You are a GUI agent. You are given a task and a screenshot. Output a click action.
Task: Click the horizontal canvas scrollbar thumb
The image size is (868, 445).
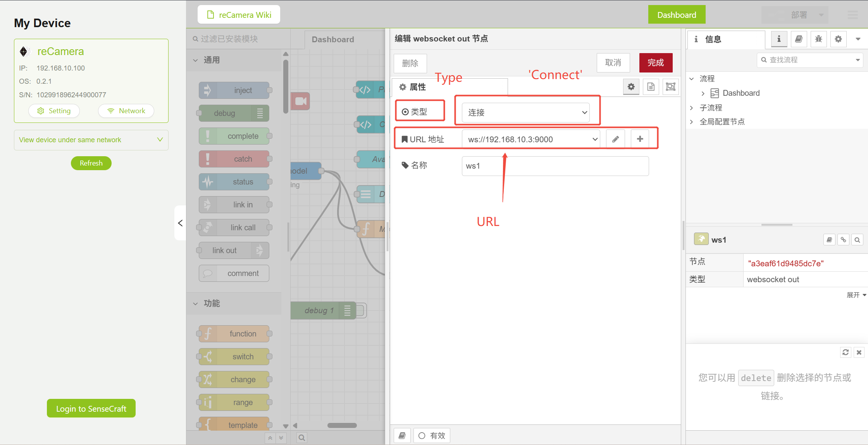coord(342,426)
